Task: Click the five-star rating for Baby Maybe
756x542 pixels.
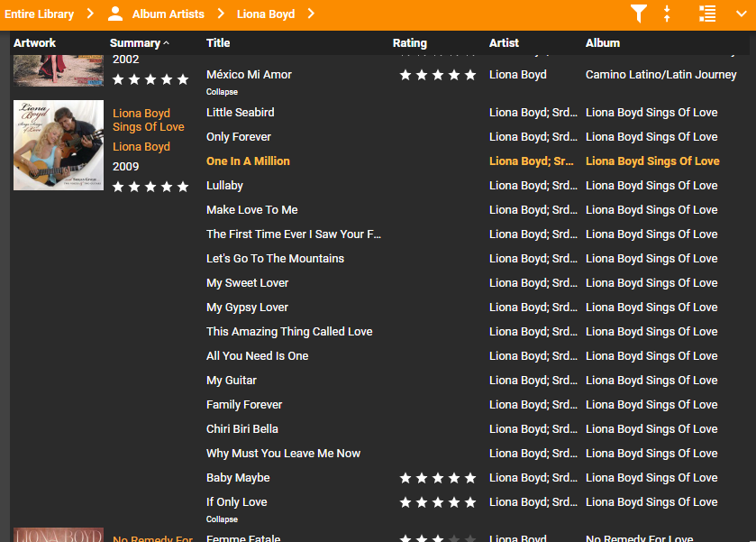Action: tap(438, 478)
